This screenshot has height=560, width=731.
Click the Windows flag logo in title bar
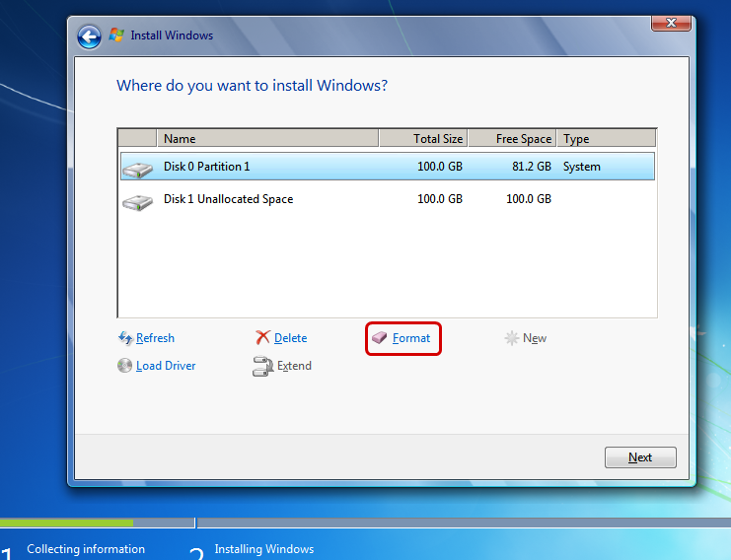[x=116, y=35]
